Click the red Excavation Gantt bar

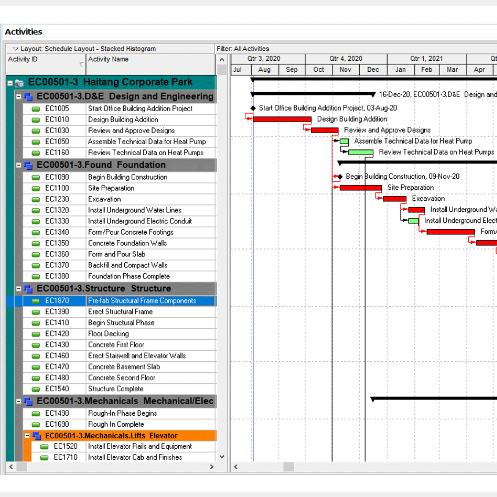click(395, 199)
